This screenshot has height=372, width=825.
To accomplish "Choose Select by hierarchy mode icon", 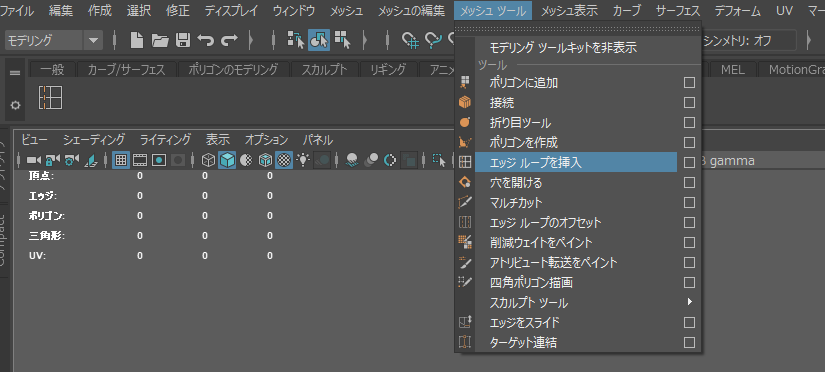I will pyautogui.click(x=296, y=40).
